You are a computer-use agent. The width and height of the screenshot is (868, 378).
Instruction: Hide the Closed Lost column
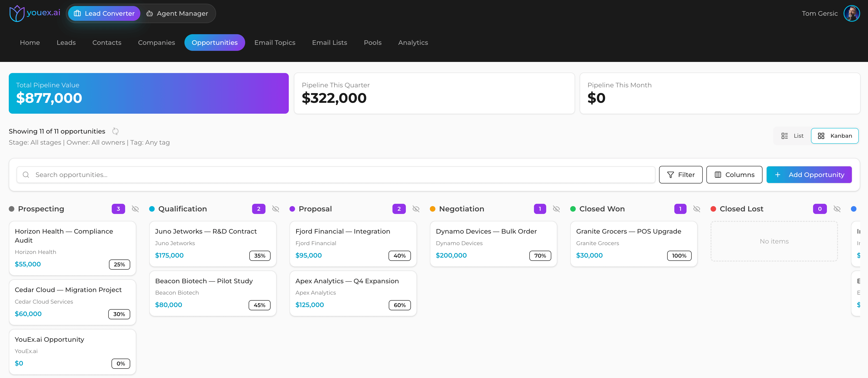(837, 209)
